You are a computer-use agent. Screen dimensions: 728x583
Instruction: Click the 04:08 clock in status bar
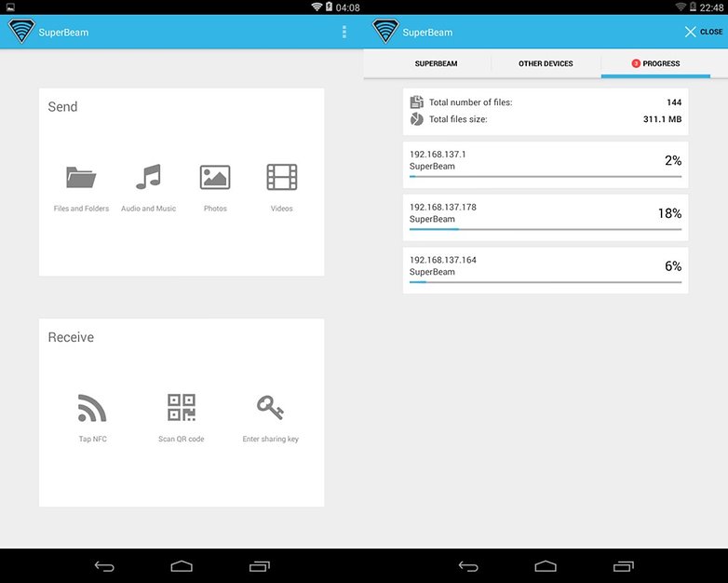347,7
